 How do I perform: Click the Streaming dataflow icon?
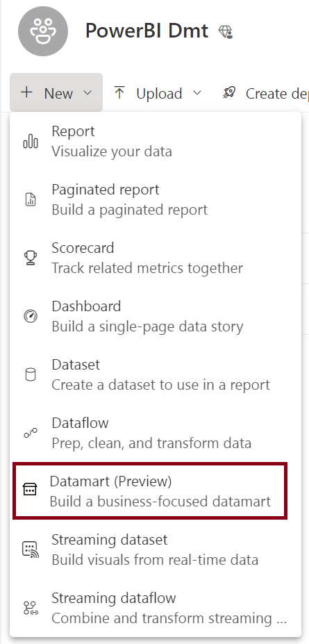(x=31, y=608)
